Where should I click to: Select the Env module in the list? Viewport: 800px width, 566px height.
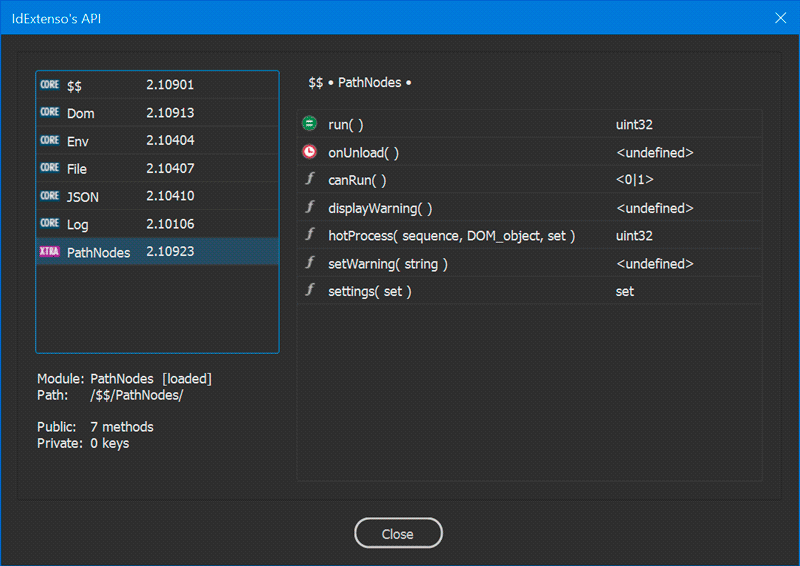click(78, 141)
